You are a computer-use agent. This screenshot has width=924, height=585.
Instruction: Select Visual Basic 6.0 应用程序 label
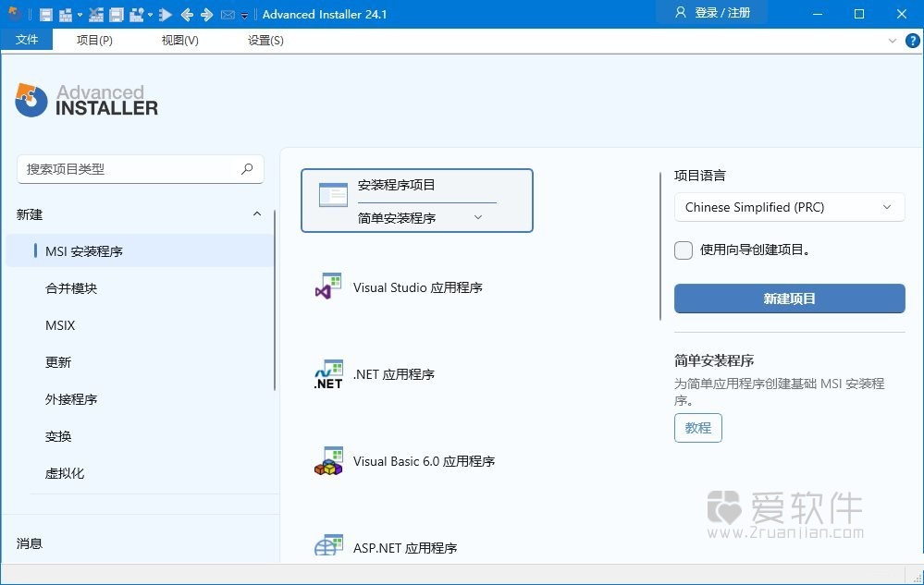(424, 461)
